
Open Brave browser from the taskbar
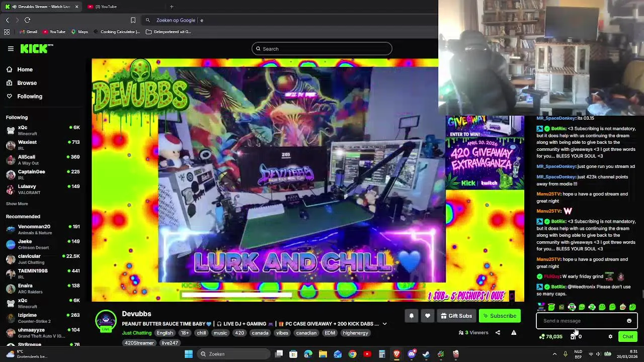pyautogui.click(x=396, y=354)
